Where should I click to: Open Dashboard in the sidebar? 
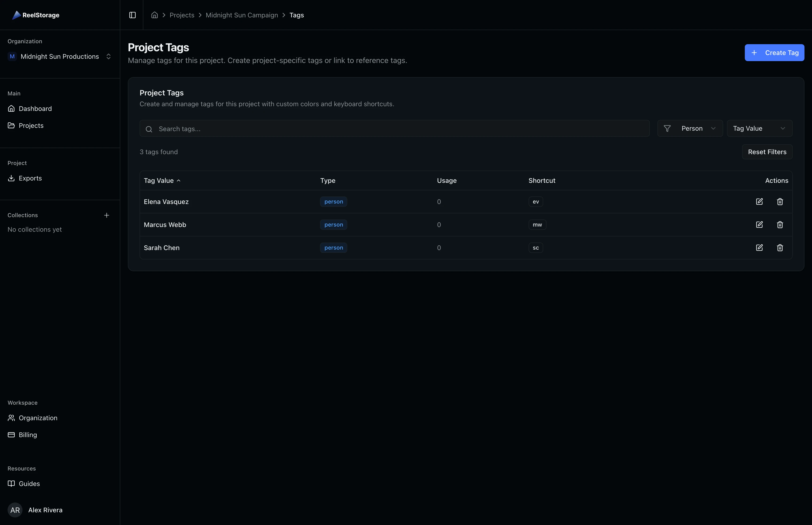pos(35,109)
